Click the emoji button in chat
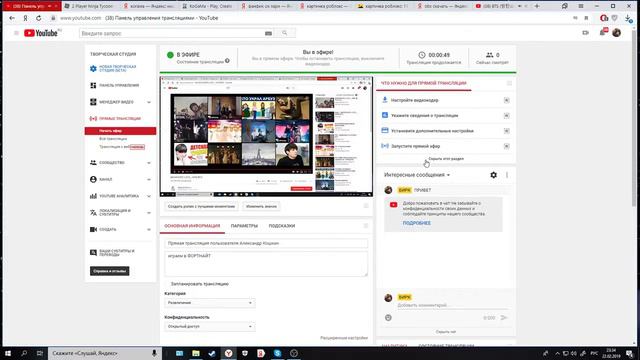 [388, 318]
